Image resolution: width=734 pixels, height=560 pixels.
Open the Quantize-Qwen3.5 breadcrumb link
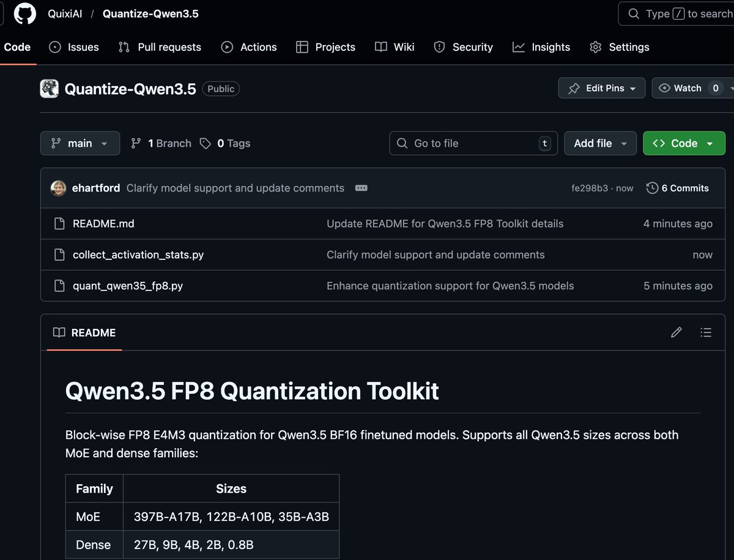150,13
